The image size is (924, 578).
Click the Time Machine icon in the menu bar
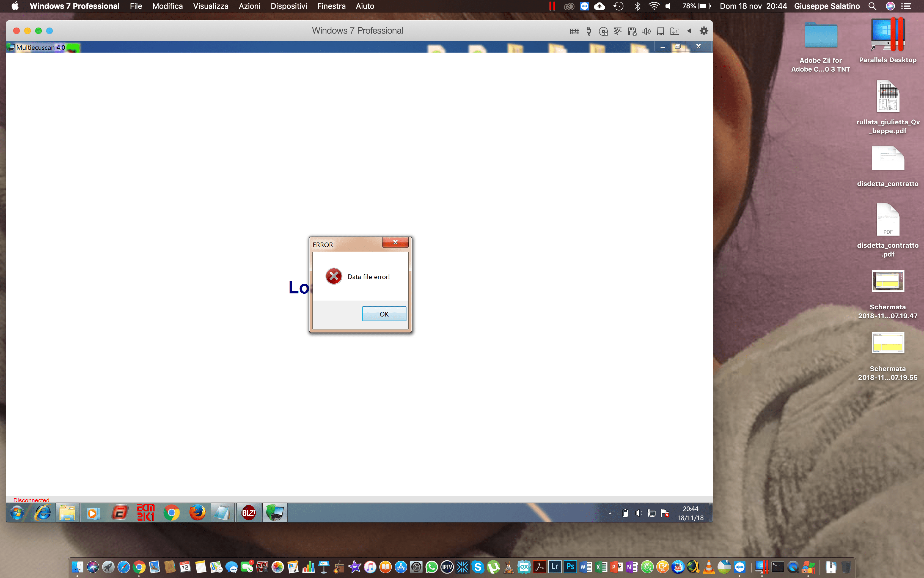pos(618,6)
